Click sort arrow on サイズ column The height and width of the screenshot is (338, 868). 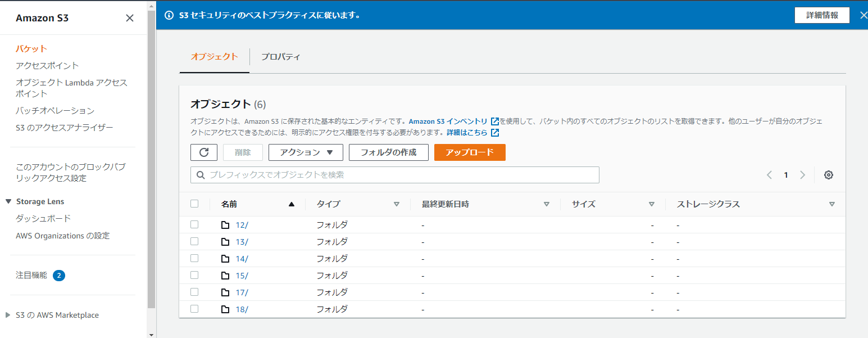pyautogui.click(x=652, y=204)
